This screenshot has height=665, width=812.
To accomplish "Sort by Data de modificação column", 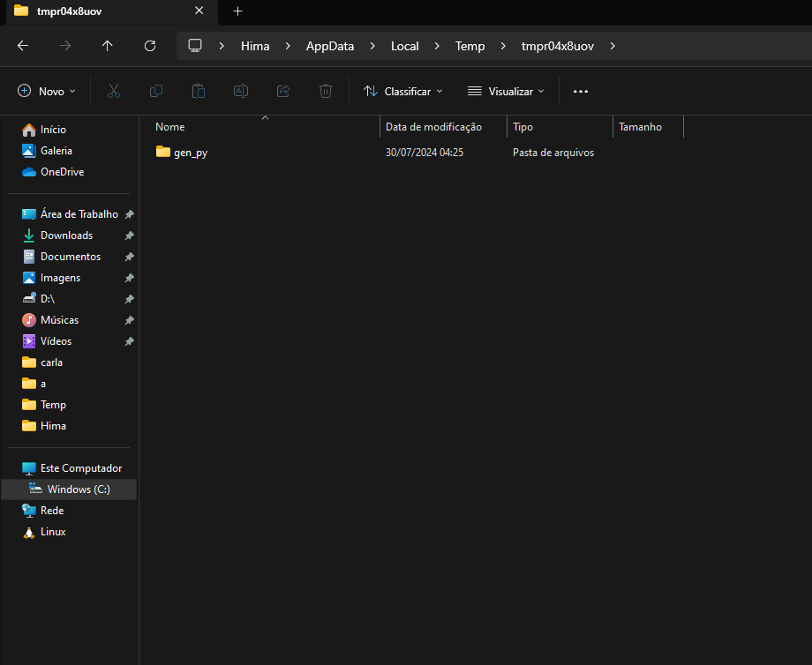I will 433,127.
